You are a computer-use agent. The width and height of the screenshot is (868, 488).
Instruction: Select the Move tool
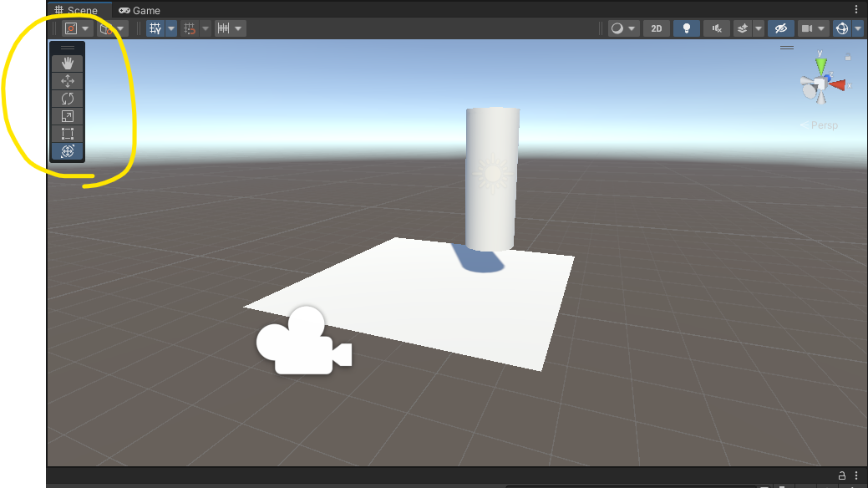coord(68,81)
